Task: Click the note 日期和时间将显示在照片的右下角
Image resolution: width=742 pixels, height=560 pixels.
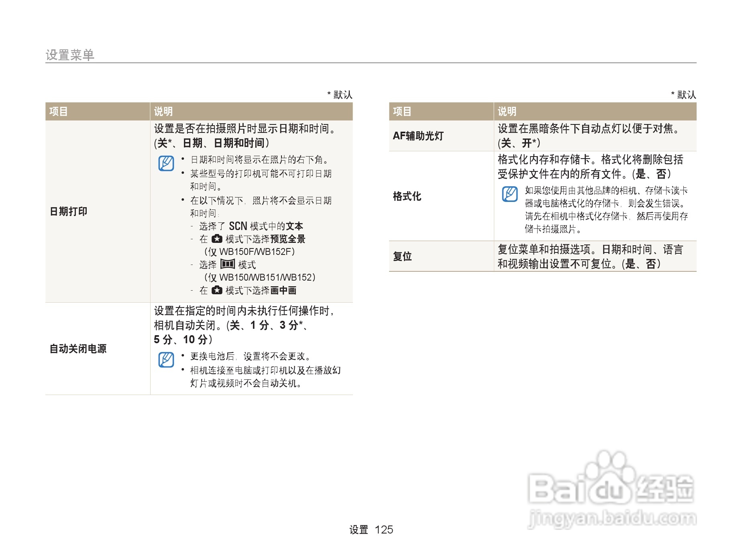Action: pyautogui.click(x=260, y=160)
